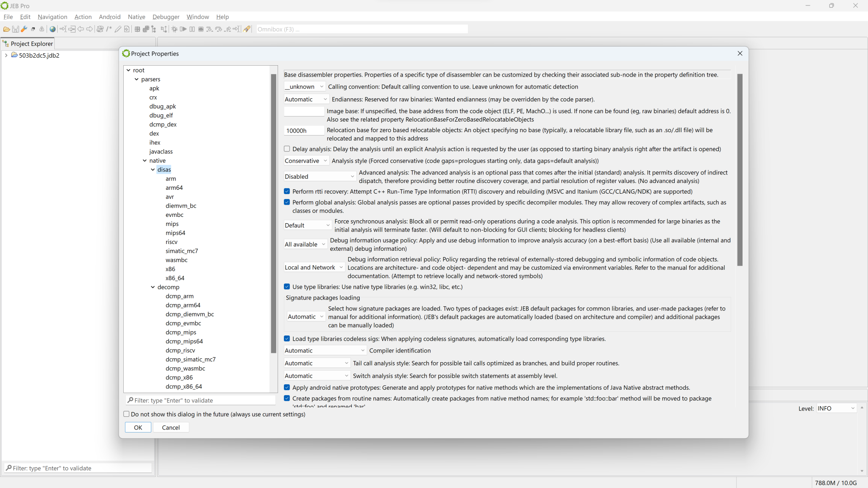Image resolution: width=868 pixels, height=488 pixels.
Task: Cancel the Project Properties dialog
Action: pos(171,427)
